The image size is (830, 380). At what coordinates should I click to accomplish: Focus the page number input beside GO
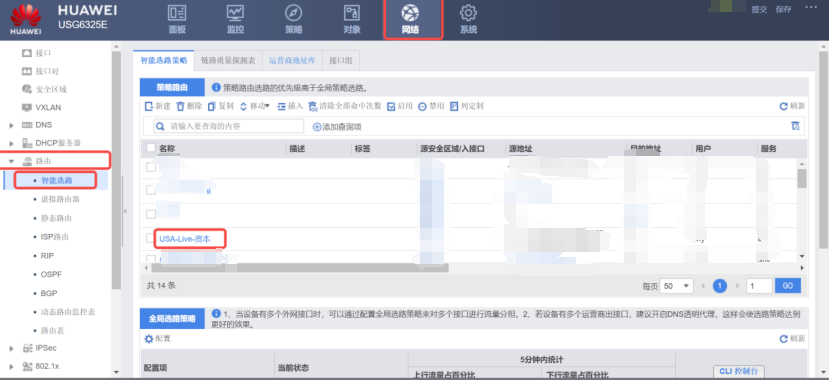click(x=759, y=286)
